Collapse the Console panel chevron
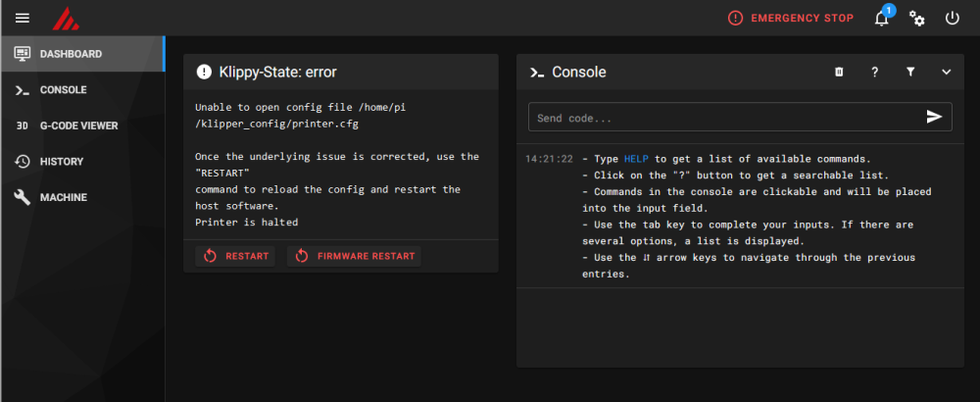The height and width of the screenshot is (402, 980). pos(946,72)
